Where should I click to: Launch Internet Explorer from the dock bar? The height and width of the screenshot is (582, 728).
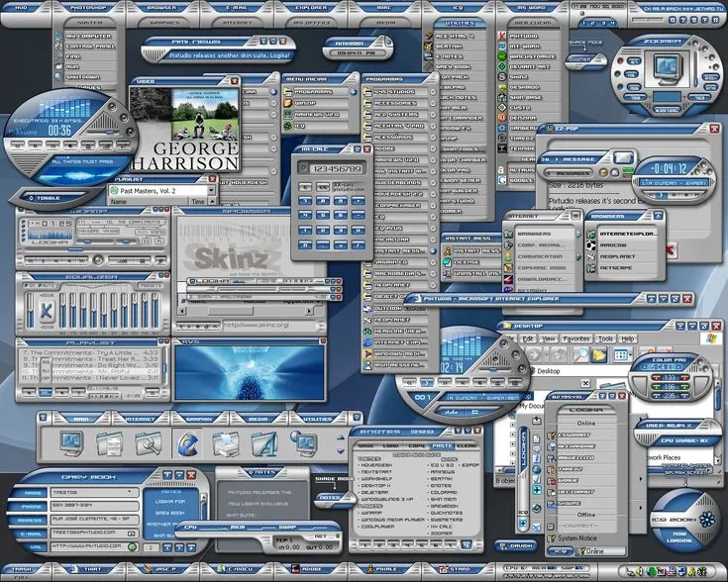[x=187, y=444]
